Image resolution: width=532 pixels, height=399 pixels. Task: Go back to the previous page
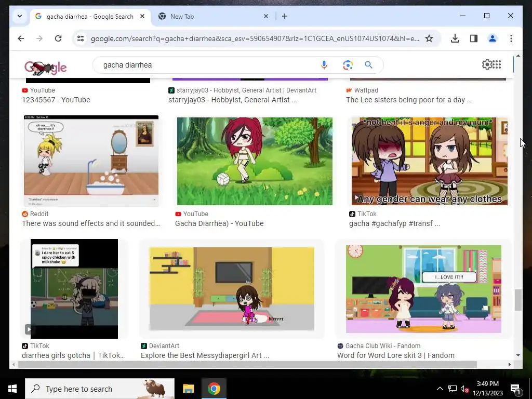point(21,38)
